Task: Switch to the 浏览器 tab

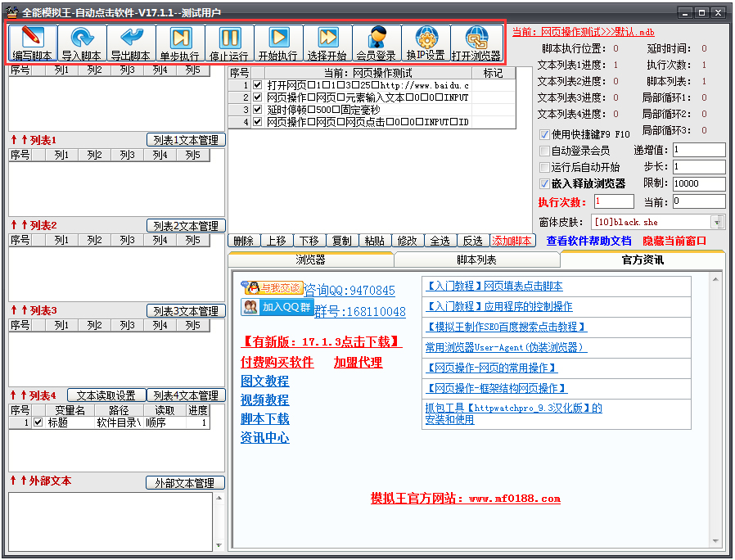Action: click(312, 260)
